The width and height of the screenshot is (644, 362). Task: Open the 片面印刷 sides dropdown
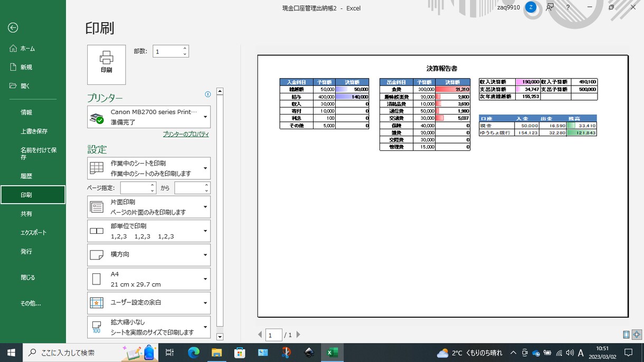[x=149, y=207]
